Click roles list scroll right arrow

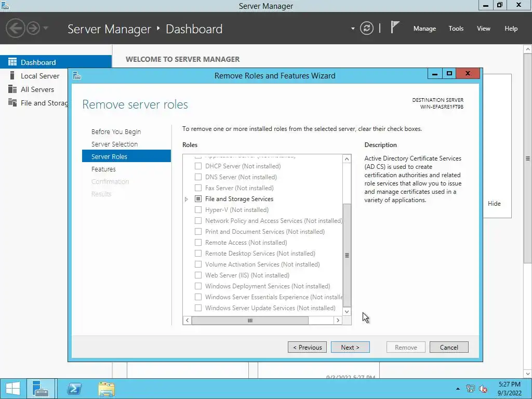(338, 320)
